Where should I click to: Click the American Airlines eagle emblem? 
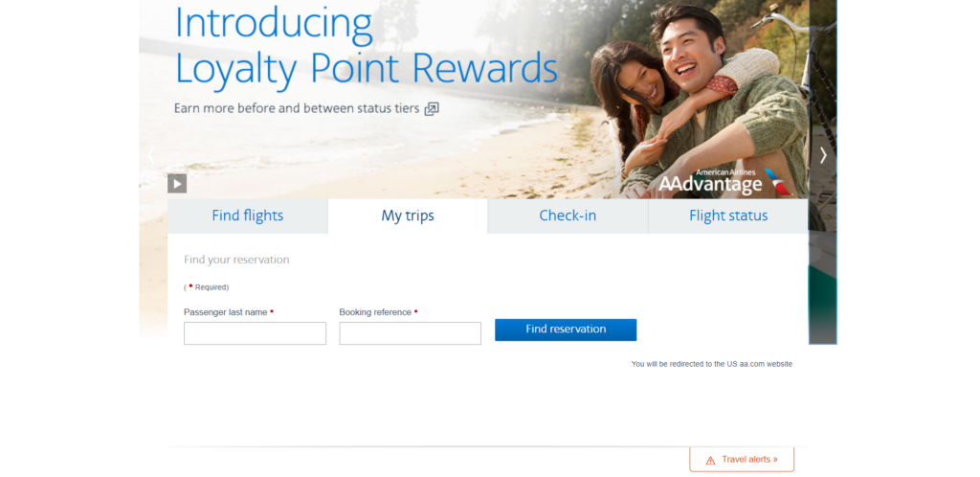tap(779, 182)
